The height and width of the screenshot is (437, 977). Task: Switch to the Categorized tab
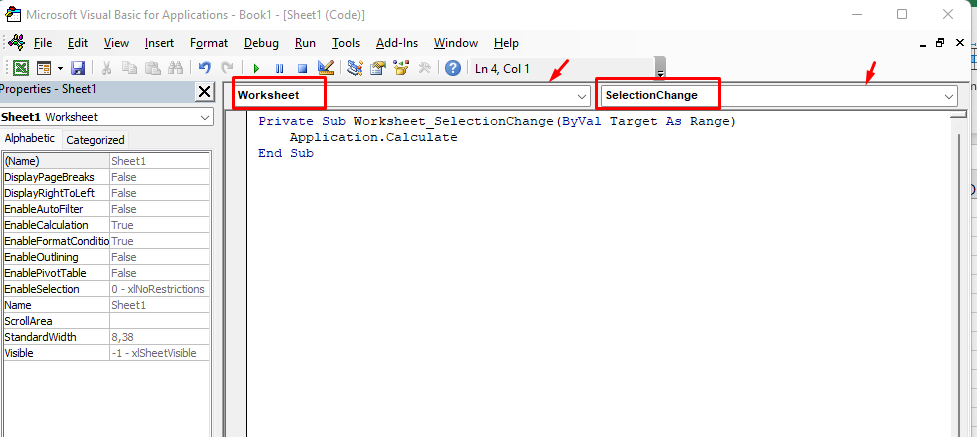click(95, 140)
